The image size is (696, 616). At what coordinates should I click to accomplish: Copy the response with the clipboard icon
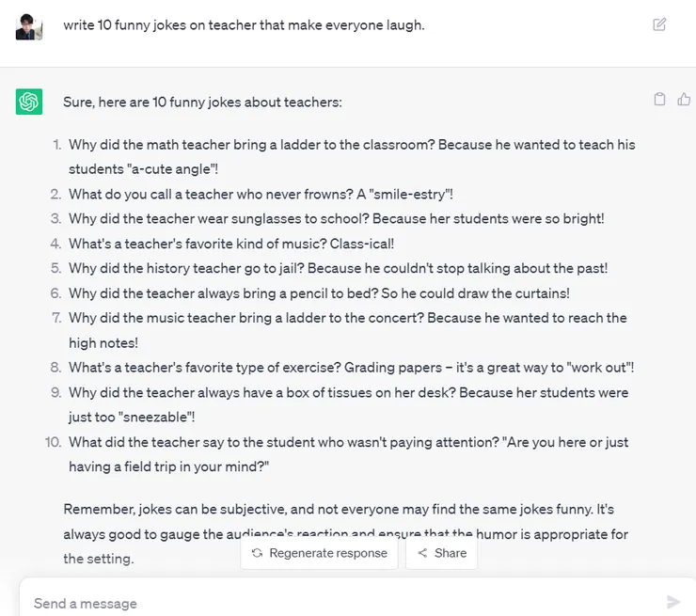[x=659, y=99]
